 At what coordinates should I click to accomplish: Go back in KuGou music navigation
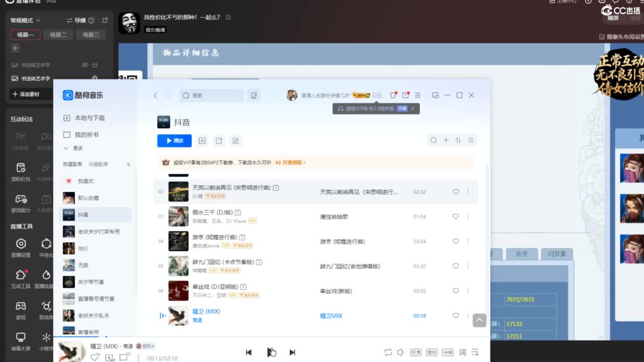tap(155, 96)
